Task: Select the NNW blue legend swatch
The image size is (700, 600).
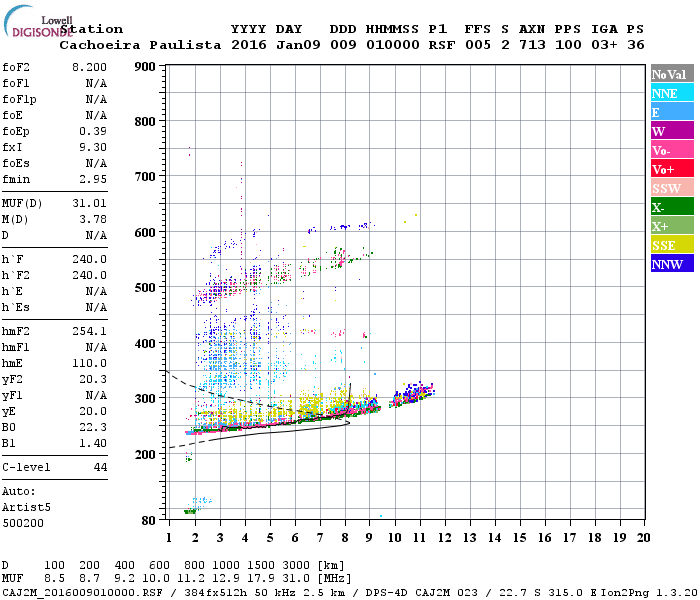Action: click(x=672, y=263)
